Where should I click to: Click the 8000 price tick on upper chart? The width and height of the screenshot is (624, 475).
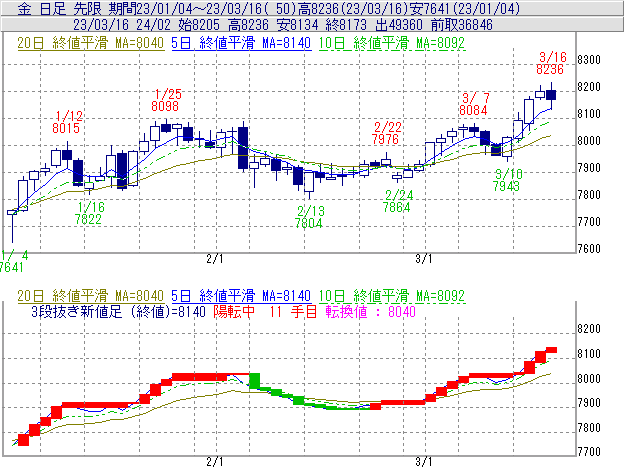589,141
